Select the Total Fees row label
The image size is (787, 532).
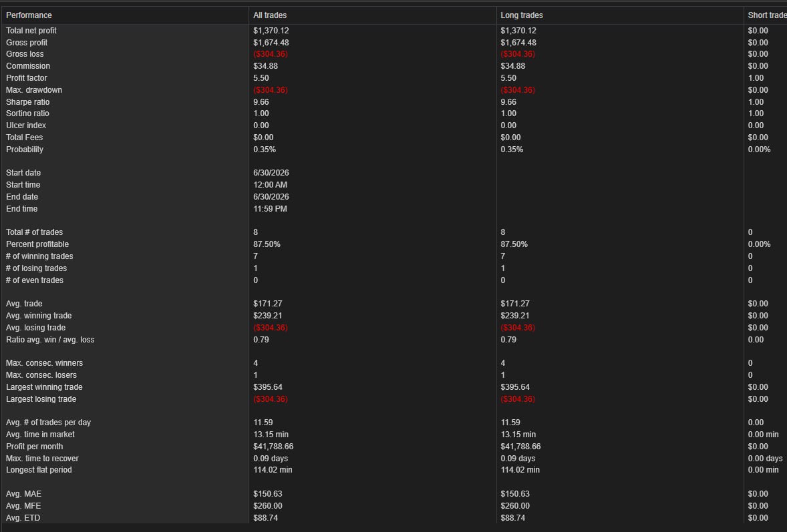(x=24, y=138)
